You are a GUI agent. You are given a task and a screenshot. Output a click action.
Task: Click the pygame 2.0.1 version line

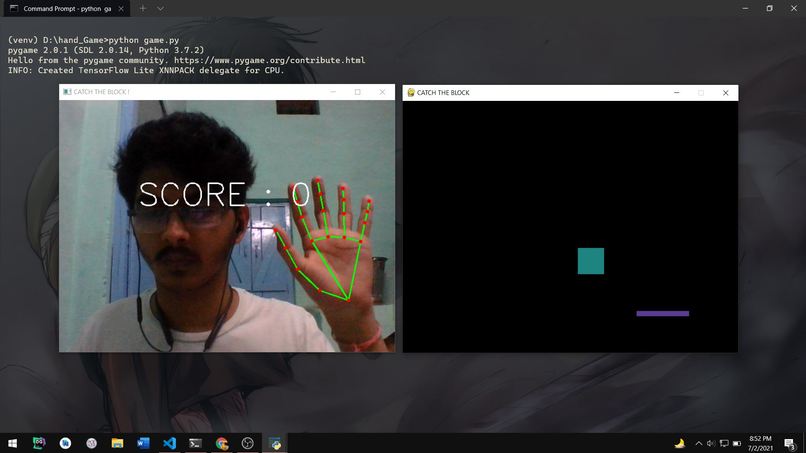pos(106,50)
